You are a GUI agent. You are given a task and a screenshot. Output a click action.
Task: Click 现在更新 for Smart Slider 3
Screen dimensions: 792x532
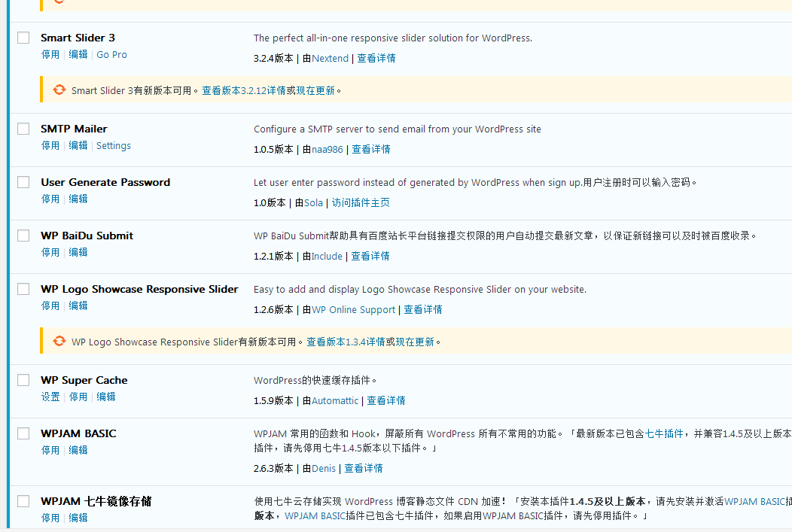315,90
